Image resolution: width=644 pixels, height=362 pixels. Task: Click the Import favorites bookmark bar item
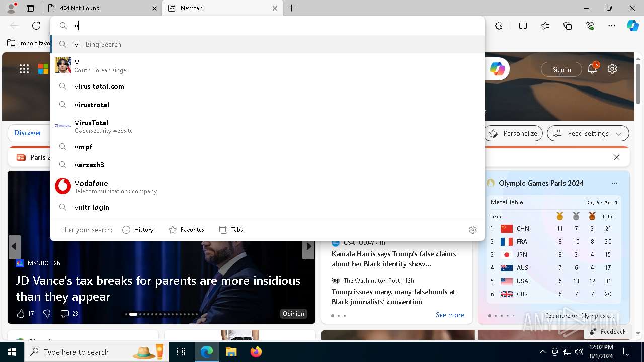(x=29, y=43)
